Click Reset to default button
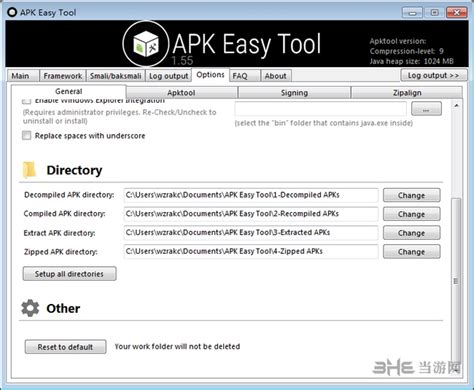The image size is (474, 390). pos(66,347)
